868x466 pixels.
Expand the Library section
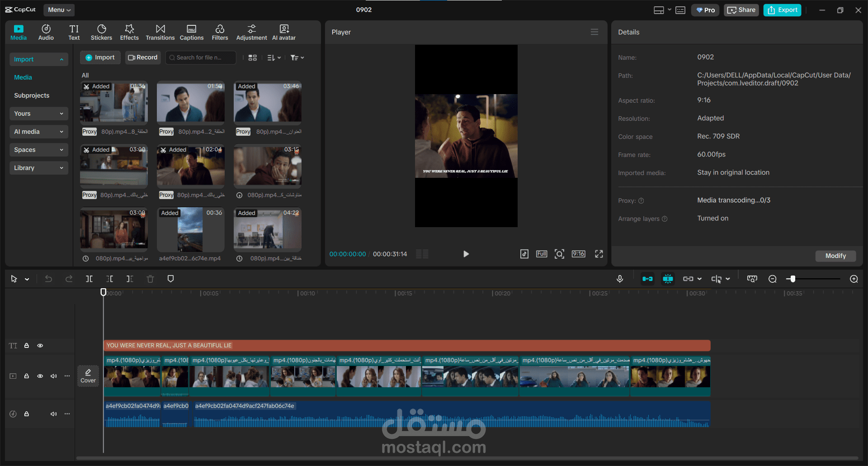coord(39,168)
